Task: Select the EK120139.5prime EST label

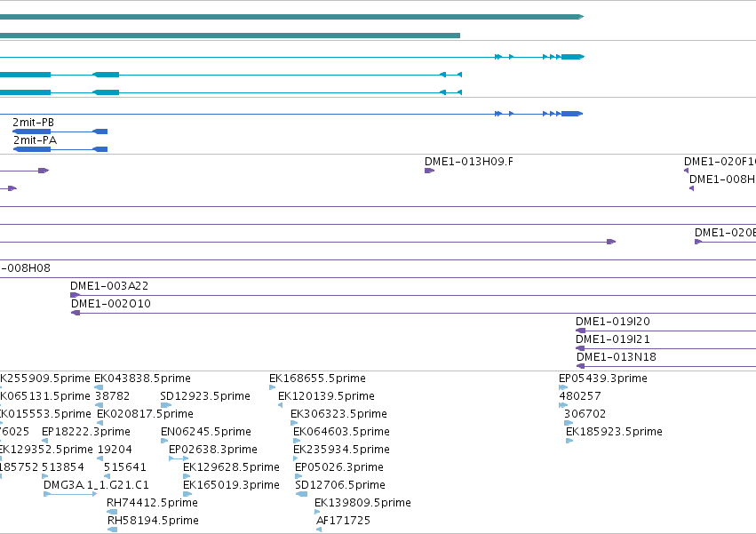Action: (x=326, y=396)
